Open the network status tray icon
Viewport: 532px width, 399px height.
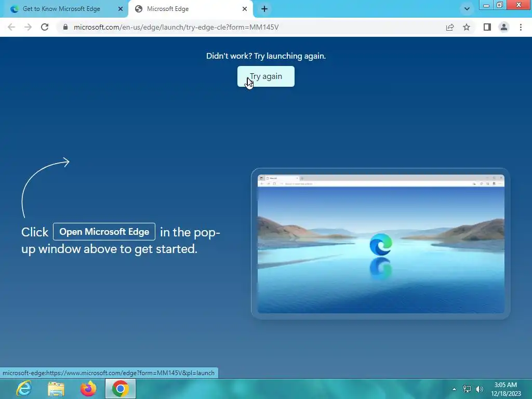[467, 389]
